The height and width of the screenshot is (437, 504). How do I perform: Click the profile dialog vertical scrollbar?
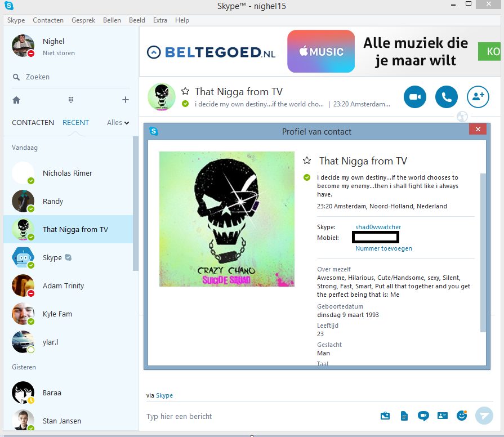[x=483, y=252]
